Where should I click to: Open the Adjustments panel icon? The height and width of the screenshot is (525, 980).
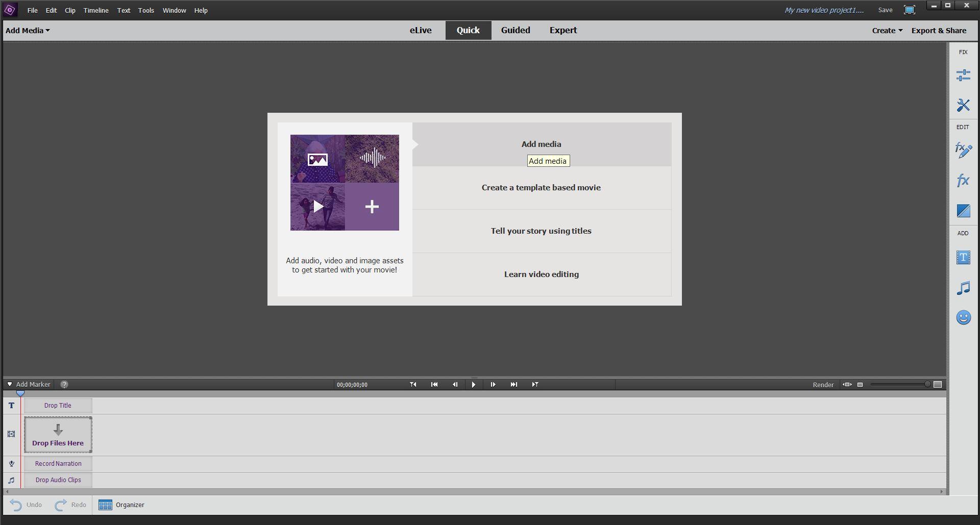[x=963, y=76]
